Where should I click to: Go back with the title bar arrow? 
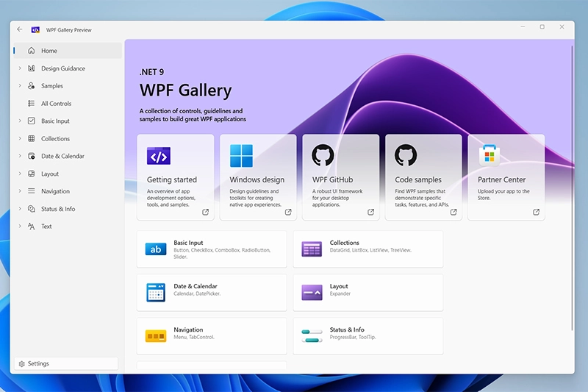(x=20, y=29)
